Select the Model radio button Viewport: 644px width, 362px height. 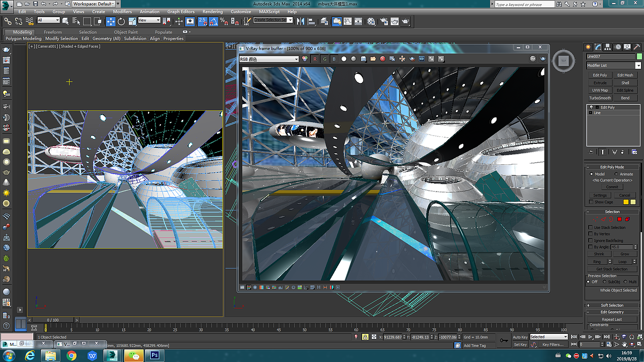click(x=592, y=174)
